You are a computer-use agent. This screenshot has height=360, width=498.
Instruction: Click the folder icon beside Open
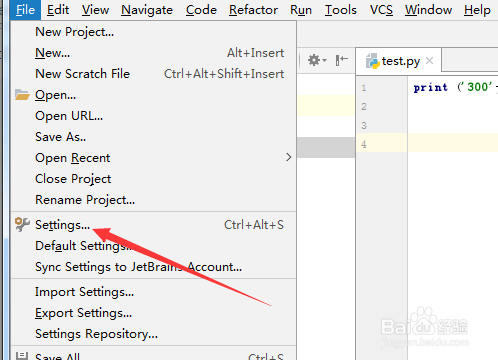(22, 95)
